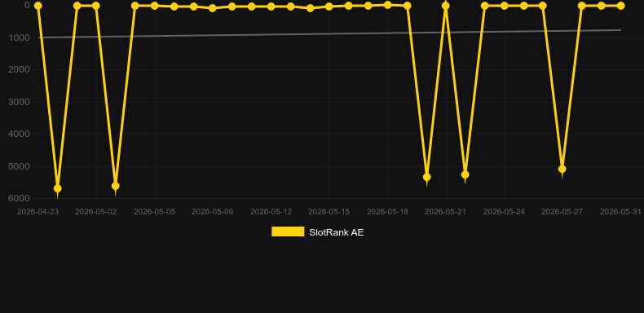
Task: Select the data point on 2026-04-23
Action: pyautogui.click(x=37, y=6)
